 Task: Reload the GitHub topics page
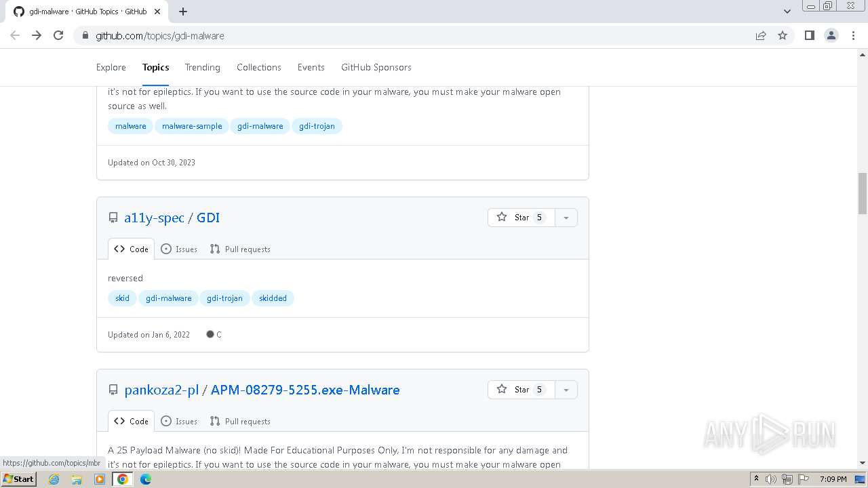(58, 35)
